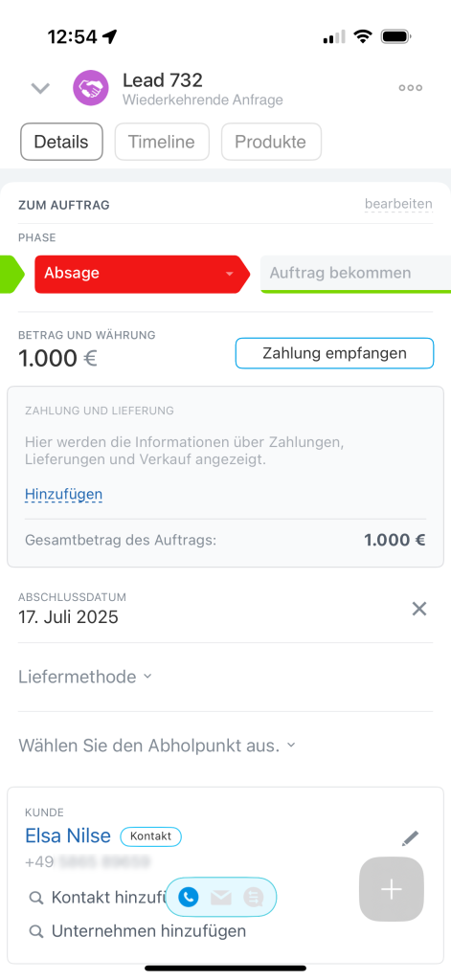The width and height of the screenshot is (451, 980).
Task: Clear the Abschlussdatum with the X
Action: click(419, 609)
